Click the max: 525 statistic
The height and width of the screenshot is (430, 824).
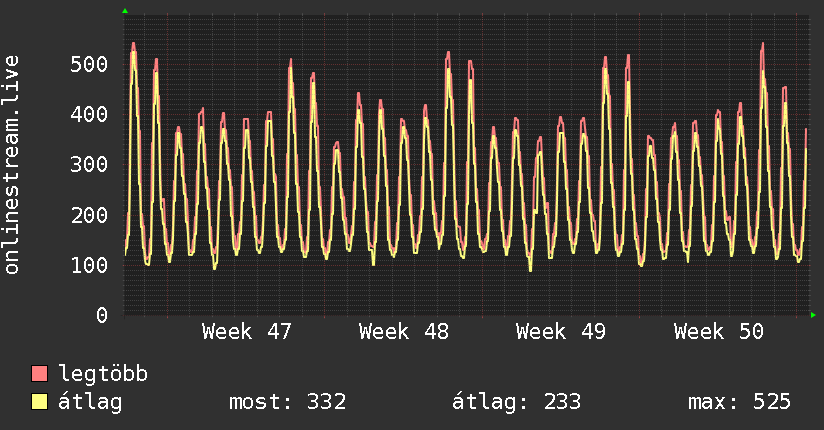[739, 402]
